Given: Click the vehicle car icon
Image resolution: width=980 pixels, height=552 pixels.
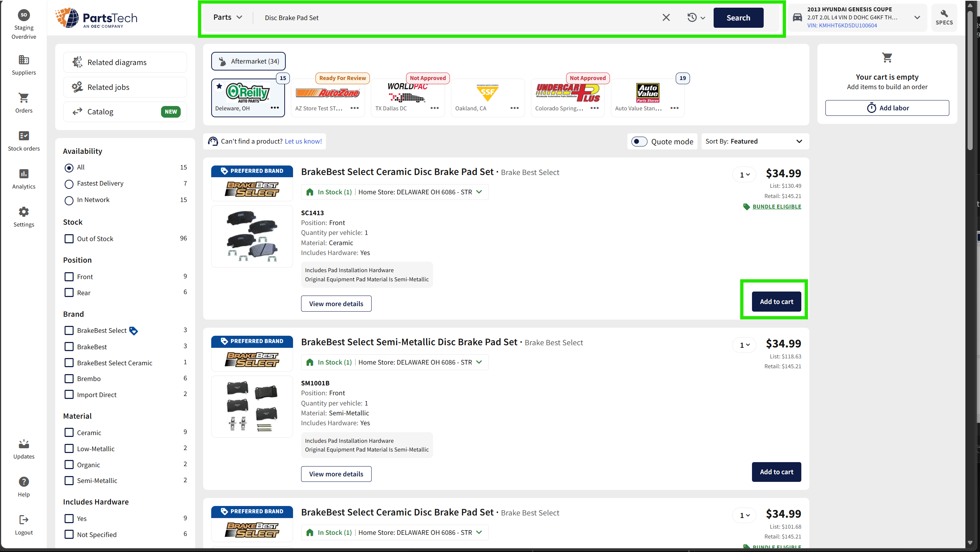Looking at the screenshot, I should 797,18.
